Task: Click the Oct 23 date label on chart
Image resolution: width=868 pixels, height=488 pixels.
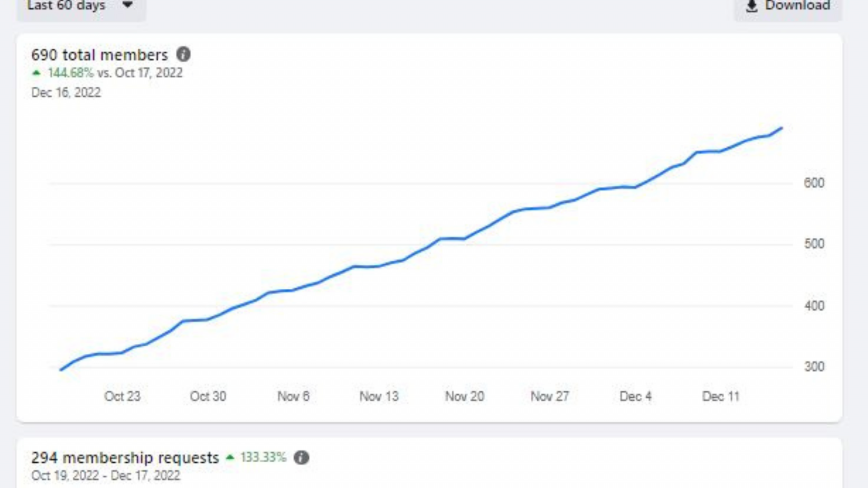Action: point(123,396)
